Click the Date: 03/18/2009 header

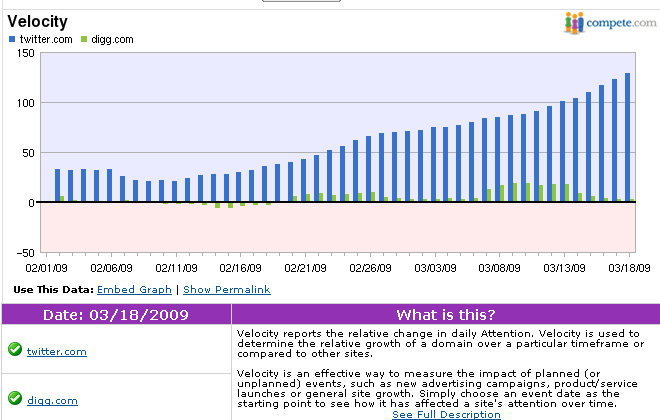click(116, 315)
